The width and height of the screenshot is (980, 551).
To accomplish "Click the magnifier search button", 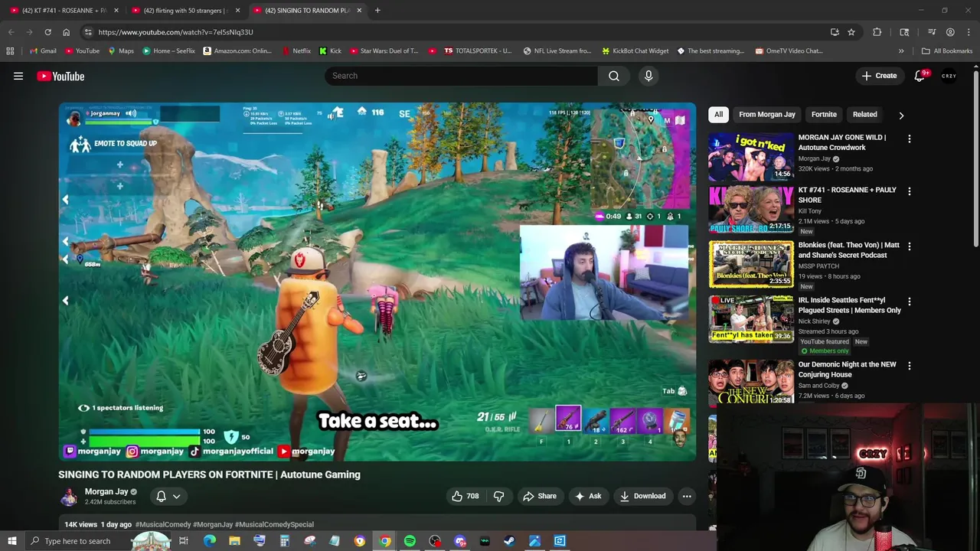I will [x=614, y=76].
